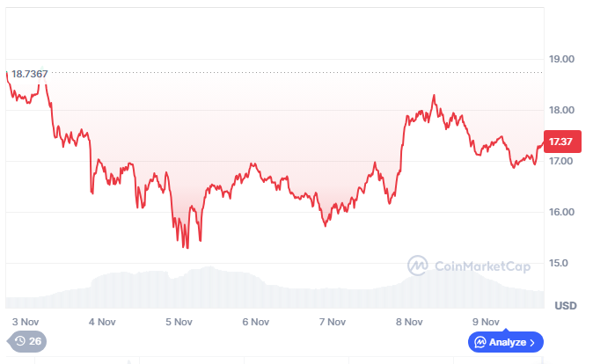Click the 3 Nov date label
This screenshot has width=593, height=364.
tap(26, 322)
